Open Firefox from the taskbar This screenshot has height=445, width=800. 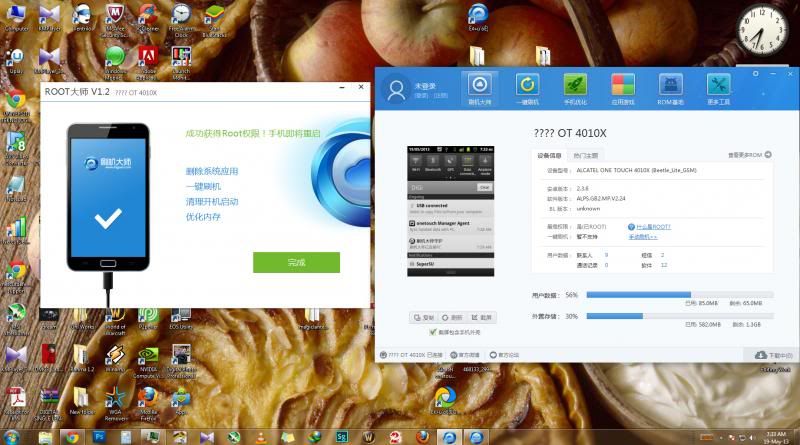(x=422, y=437)
